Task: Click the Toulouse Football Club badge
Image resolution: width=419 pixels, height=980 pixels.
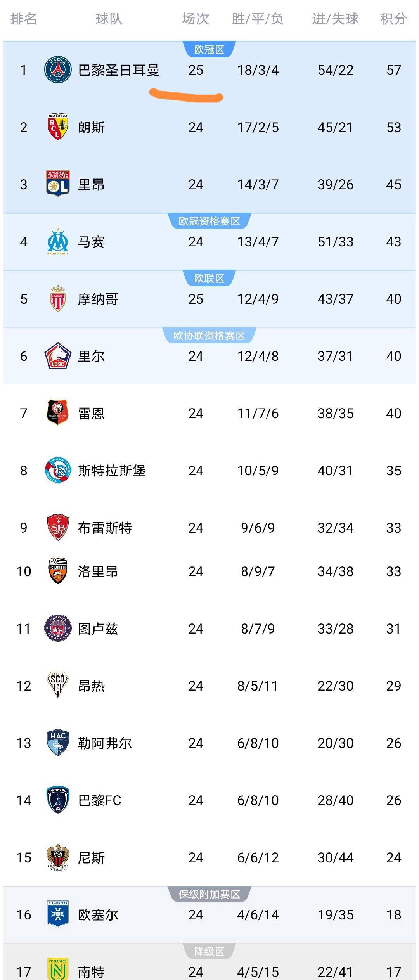Action: pos(58,628)
